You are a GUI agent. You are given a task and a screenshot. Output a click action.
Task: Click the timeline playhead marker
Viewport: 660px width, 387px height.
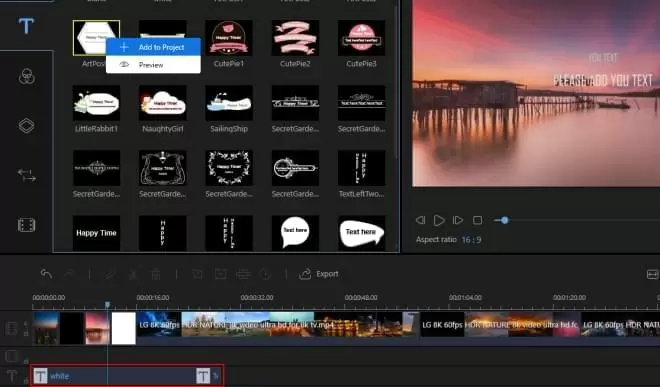click(107, 304)
